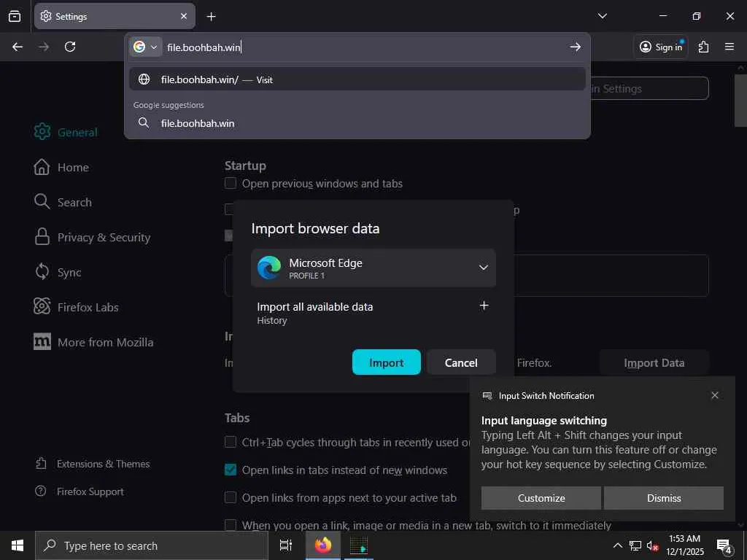Screen dimensions: 747x560
Task: Open a new tab with plus icon
Action: 211,17
